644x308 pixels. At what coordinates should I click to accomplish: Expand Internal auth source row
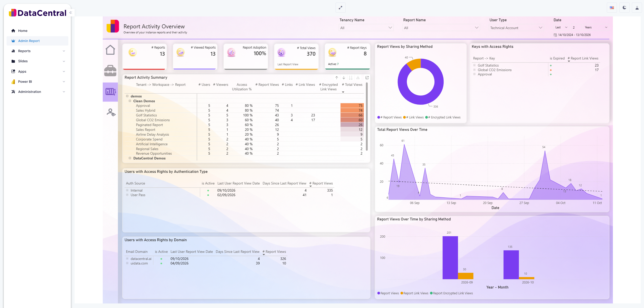coord(127,190)
